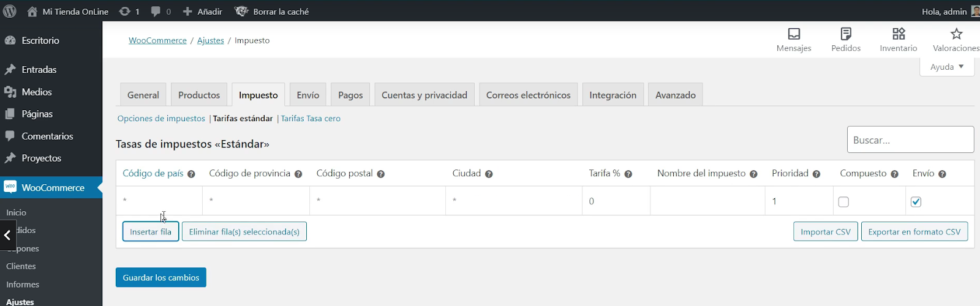The height and width of the screenshot is (306, 980).
Task: Open the pending updates icon showing 1
Action: pos(124,11)
